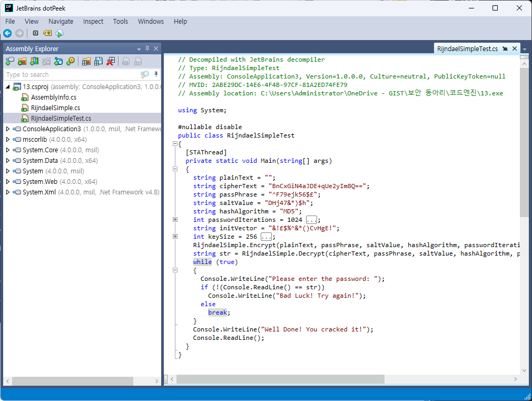The height and width of the screenshot is (401, 532).
Task: Click the cipherText string "BnCxGiN4aJDE+qUe2yIm8Q=="
Action: point(317,186)
